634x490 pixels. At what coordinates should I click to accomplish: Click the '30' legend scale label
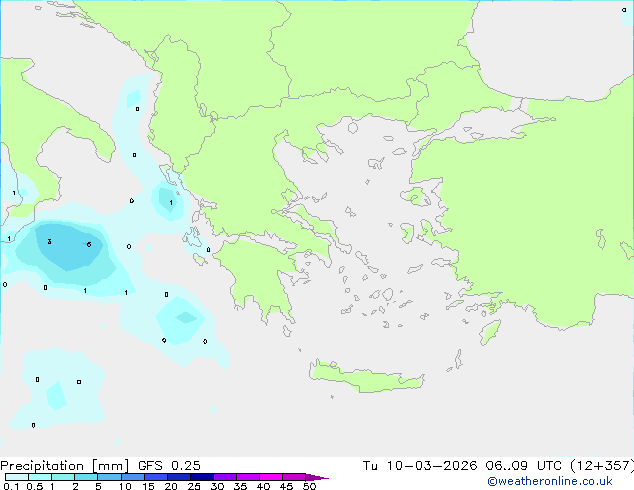217,486
